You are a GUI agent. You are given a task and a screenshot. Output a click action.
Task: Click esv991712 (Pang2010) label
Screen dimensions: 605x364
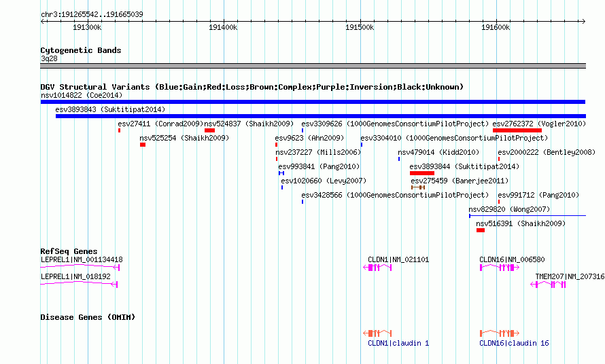point(538,195)
